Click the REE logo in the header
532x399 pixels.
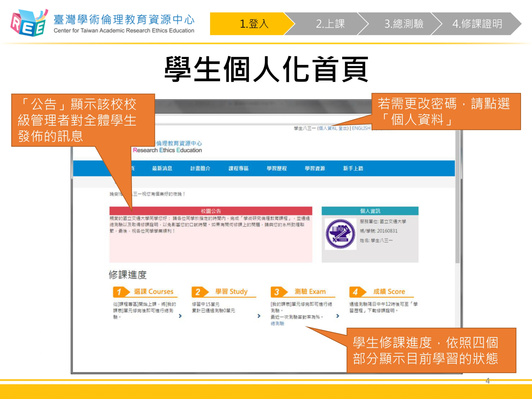pos(29,23)
